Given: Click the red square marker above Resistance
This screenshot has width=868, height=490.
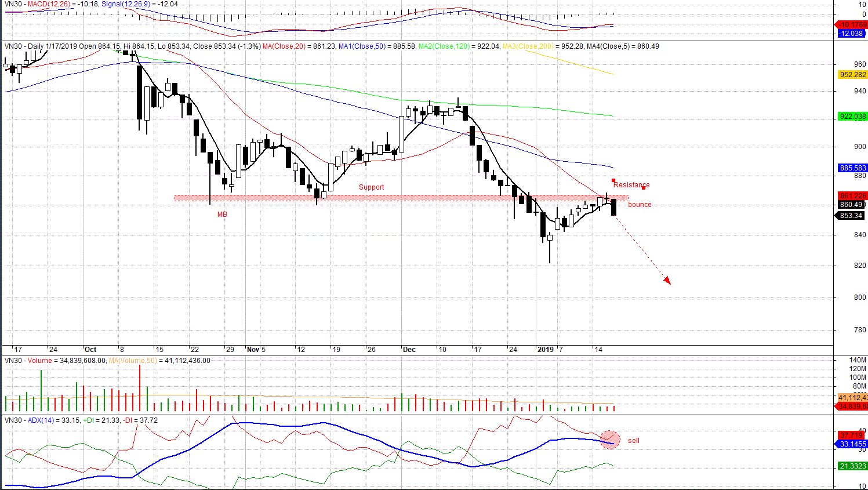Looking at the screenshot, I should (x=613, y=180).
